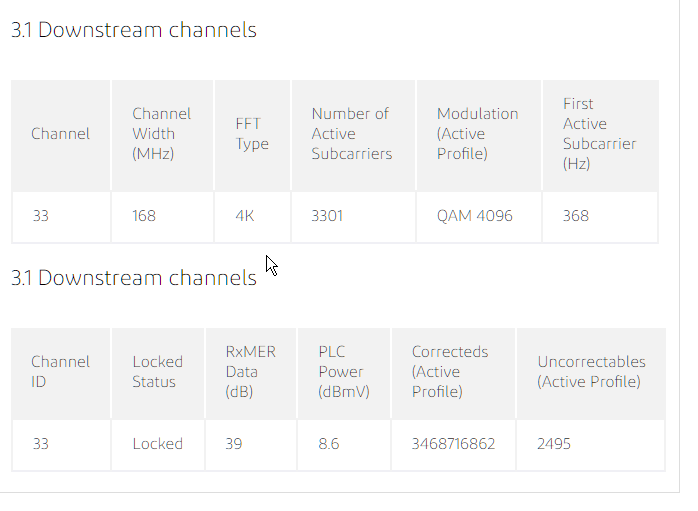The width and height of the screenshot is (698, 511).
Task: Select the FFT Type column header
Action: 252,134
